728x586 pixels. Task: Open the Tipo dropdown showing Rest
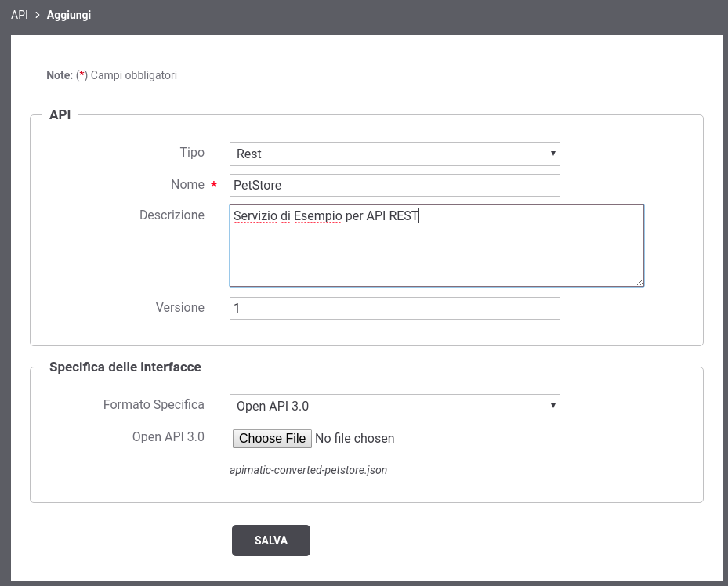(395, 154)
